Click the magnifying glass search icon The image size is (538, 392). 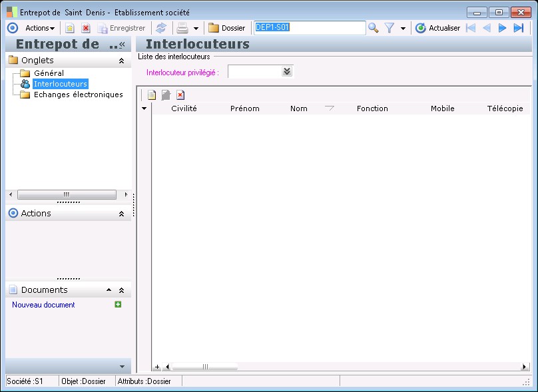pos(374,28)
